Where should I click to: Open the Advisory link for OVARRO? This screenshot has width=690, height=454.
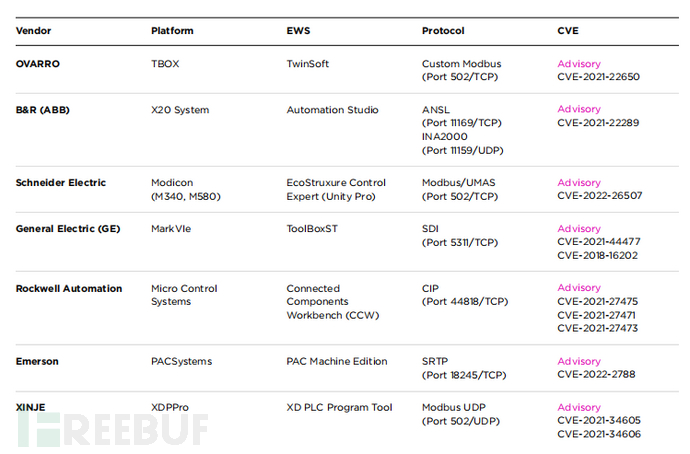pyautogui.click(x=579, y=64)
